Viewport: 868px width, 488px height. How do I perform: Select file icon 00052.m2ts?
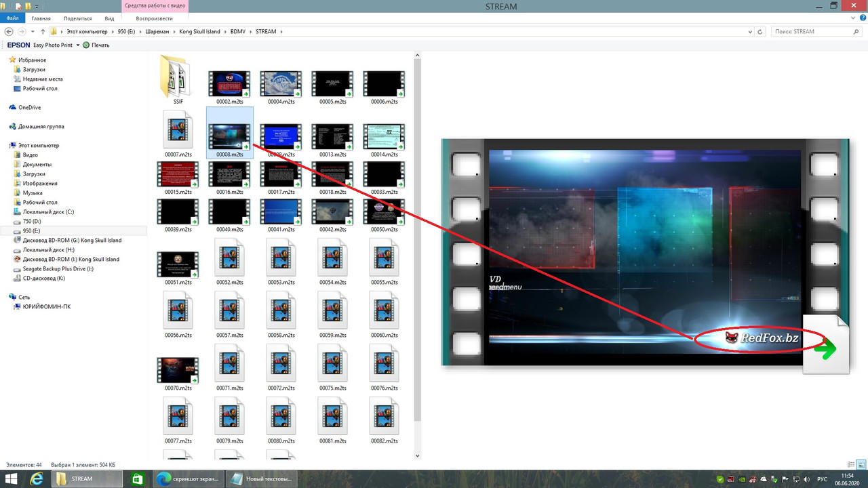click(x=229, y=261)
